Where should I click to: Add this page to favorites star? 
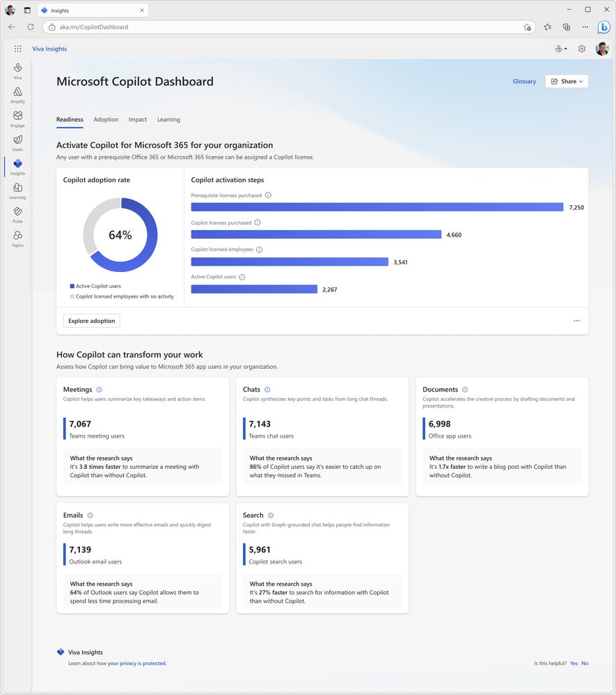pyautogui.click(x=528, y=27)
